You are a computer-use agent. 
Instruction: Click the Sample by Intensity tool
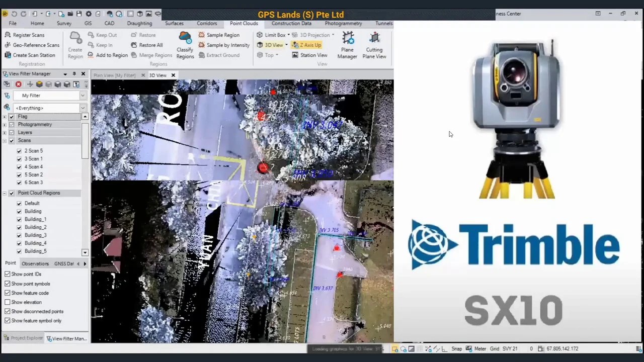pos(224,45)
